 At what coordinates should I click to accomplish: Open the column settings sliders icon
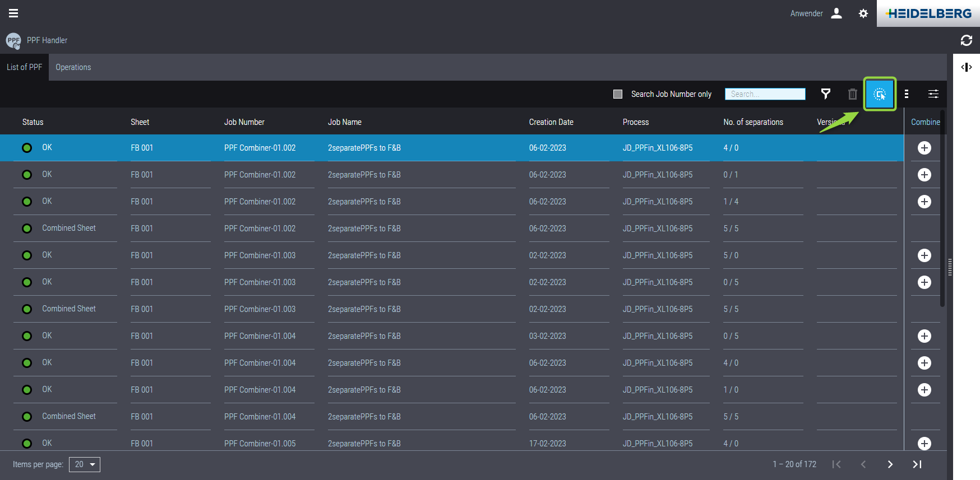tap(933, 94)
